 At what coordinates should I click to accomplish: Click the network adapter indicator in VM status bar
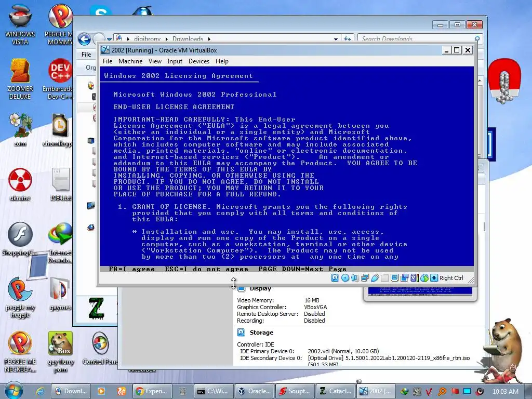pyautogui.click(x=365, y=278)
